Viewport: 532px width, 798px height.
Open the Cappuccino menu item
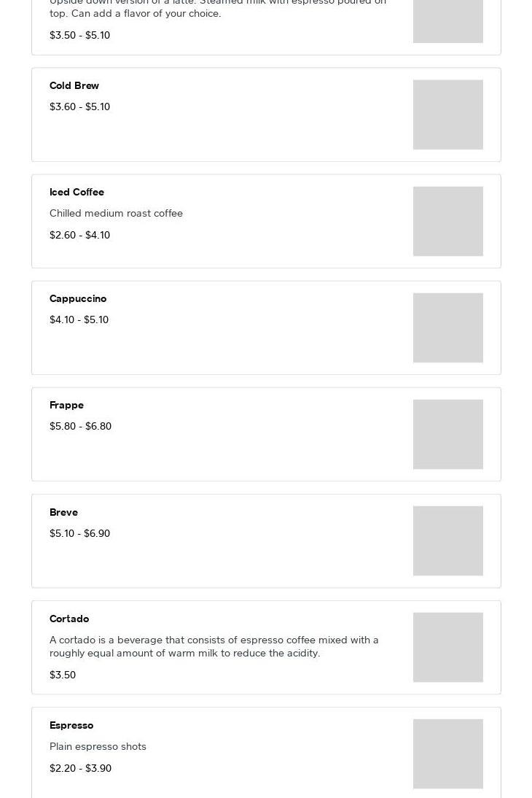[78, 299]
